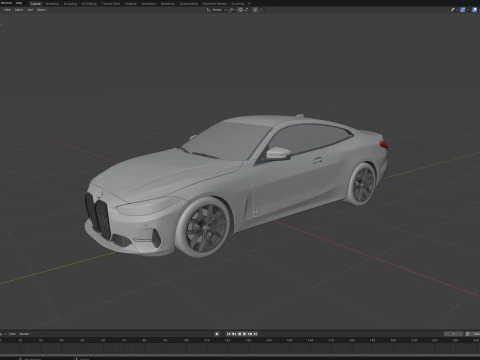This screenshot has height=360, width=480.
Task: Open timeline View menu
Action: pos(12,334)
